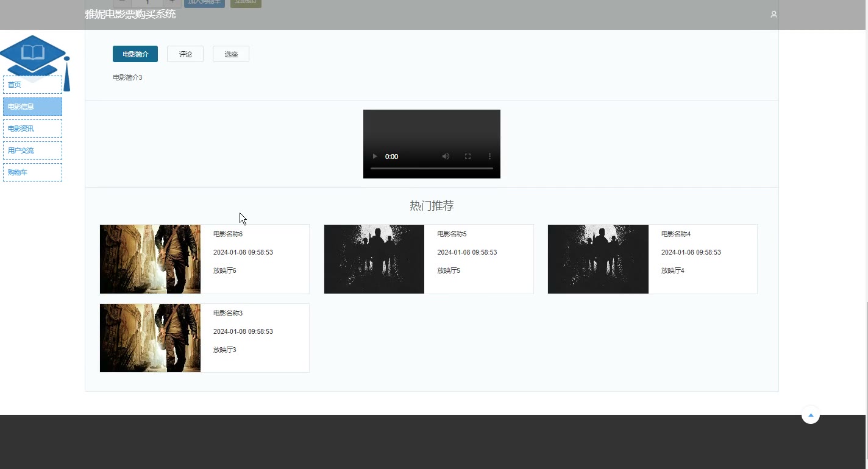Switch to the 电影简介 tab
This screenshot has width=868, height=469.
135,54
